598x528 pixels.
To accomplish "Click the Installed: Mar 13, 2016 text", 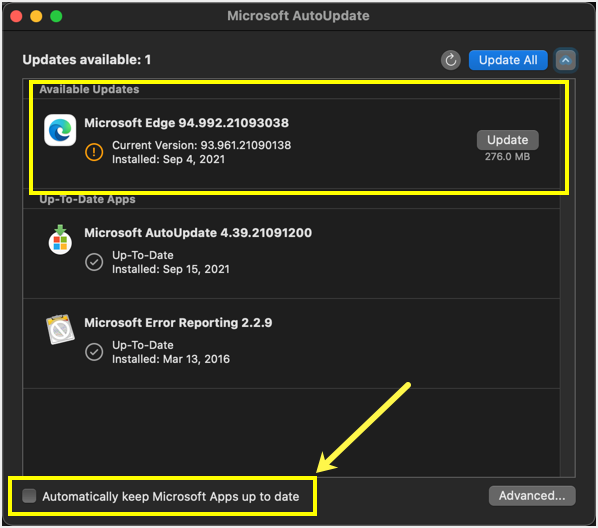I will [x=171, y=359].
